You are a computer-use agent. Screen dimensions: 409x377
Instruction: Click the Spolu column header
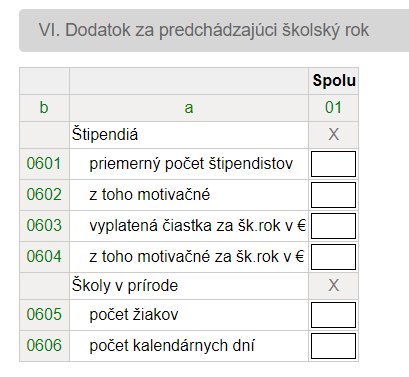(x=334, y=81)
